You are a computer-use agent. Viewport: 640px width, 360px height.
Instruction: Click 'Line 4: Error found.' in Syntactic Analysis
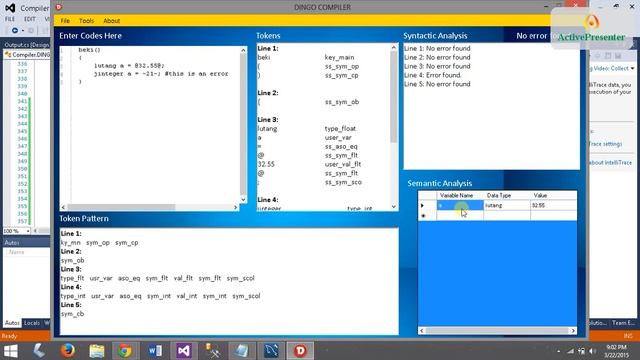433,75
